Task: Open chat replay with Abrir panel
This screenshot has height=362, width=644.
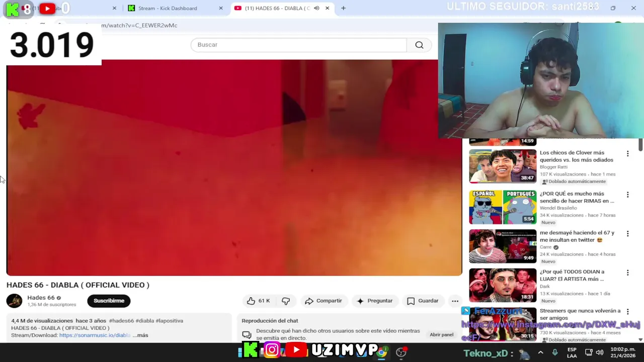Action: click(441, 334)
